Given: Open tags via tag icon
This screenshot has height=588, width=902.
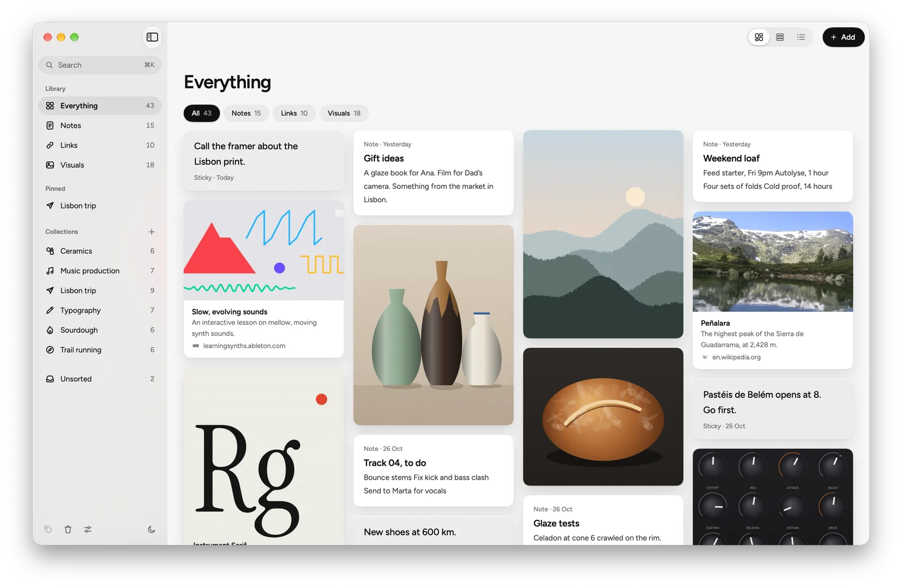Looking at the screenshot, I should tap(48, 529).
